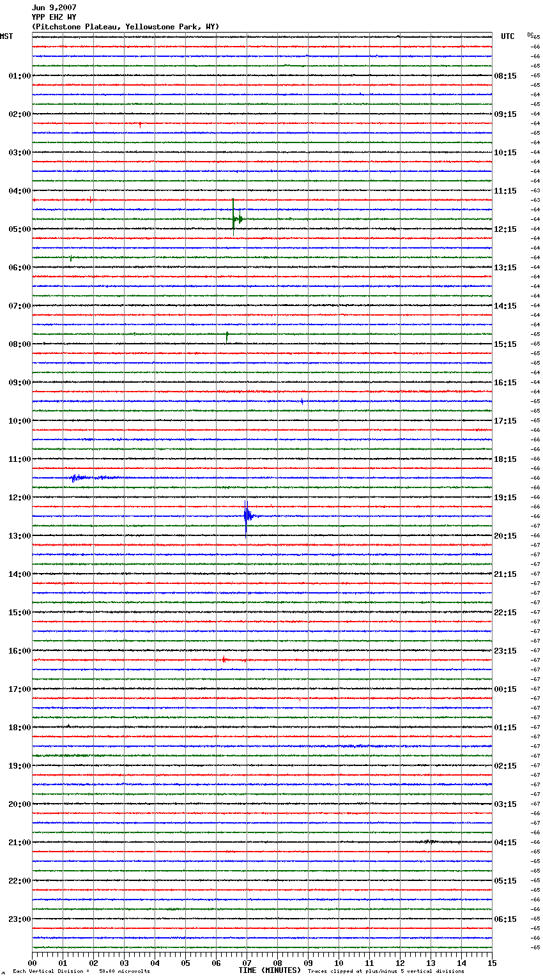Click the '04:15' UTC time label

[505, 843]
